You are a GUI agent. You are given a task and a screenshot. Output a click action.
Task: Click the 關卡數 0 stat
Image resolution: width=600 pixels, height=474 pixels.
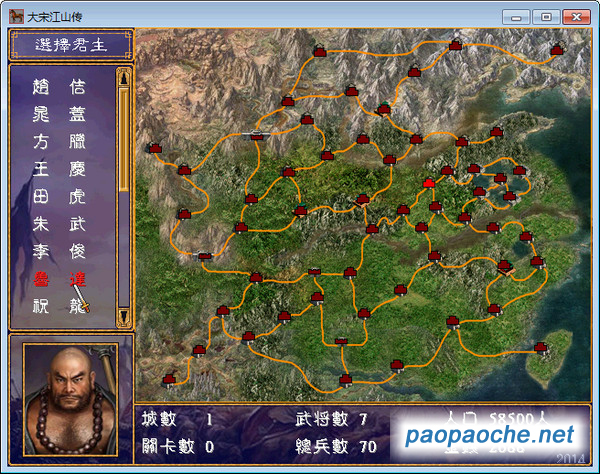click(178, 446)
